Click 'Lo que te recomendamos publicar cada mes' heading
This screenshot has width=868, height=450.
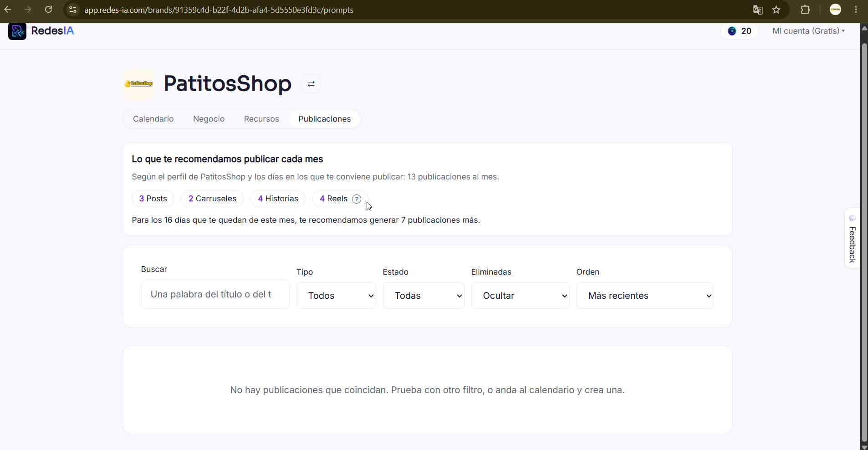[227, 159]
